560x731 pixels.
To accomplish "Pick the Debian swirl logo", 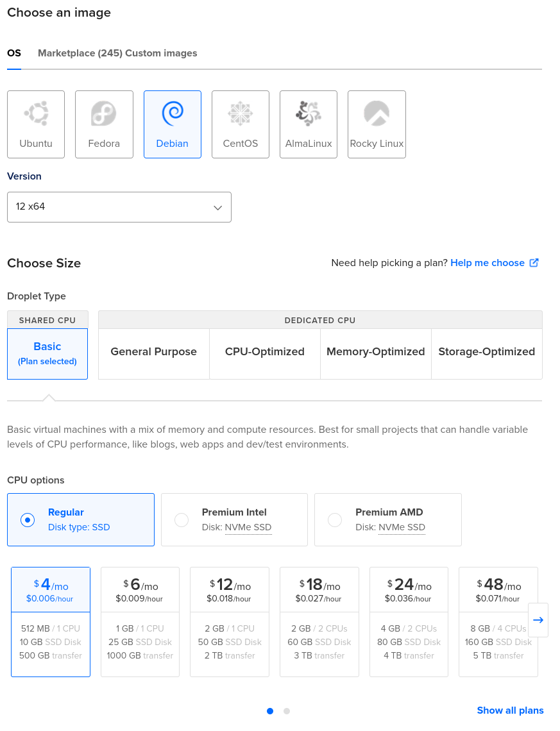I will tap(173, 114).
